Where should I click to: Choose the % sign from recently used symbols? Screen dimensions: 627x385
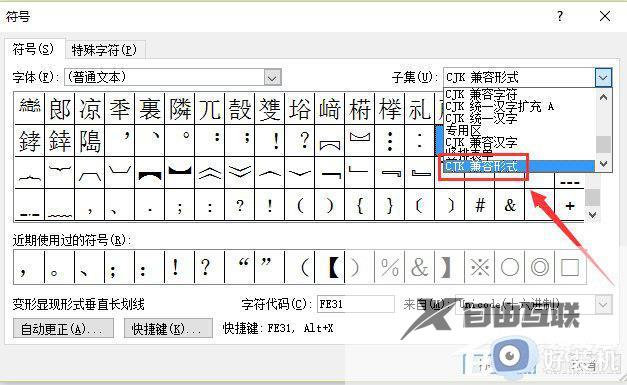[x=390, y=267]
